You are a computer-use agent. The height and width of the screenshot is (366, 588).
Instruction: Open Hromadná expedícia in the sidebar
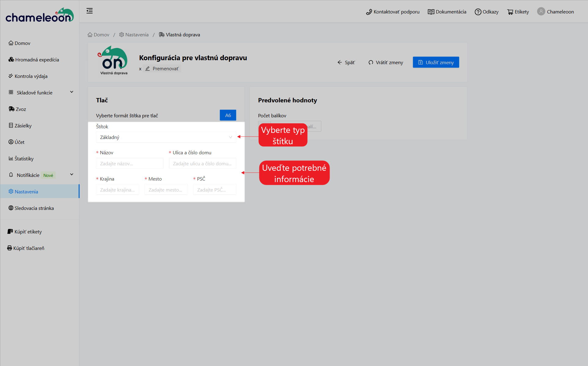coord(37,60)
